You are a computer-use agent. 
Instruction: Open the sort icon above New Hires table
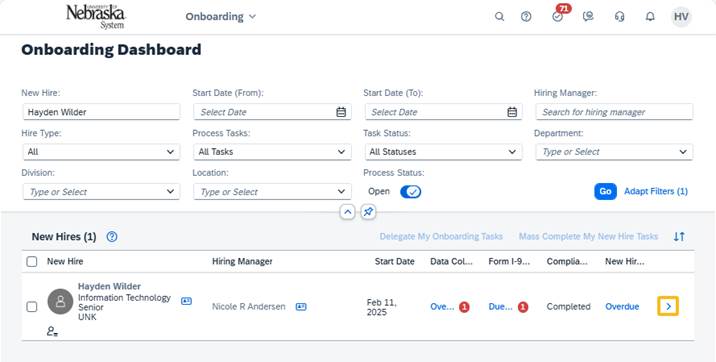679,236
